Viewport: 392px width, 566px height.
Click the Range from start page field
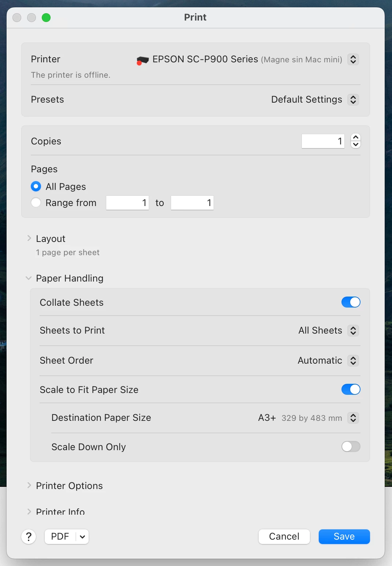(x=127, y=203)
